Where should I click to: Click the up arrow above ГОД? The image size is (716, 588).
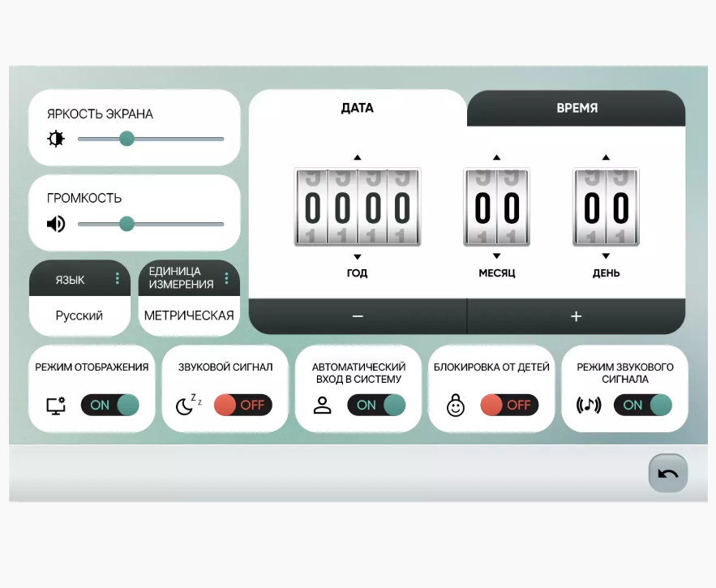click(358, 157)
